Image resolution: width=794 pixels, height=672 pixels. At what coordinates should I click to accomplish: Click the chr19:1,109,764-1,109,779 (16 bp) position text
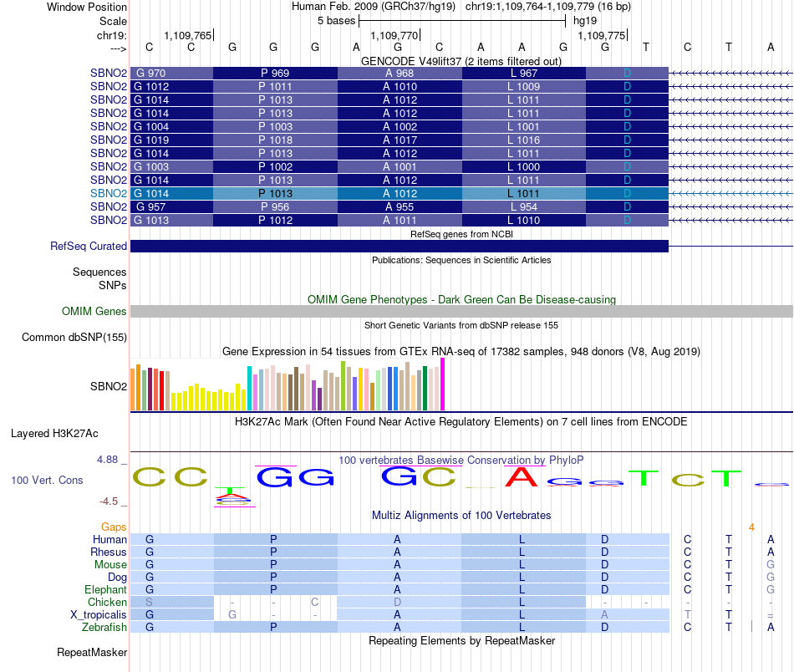(548, 7)
